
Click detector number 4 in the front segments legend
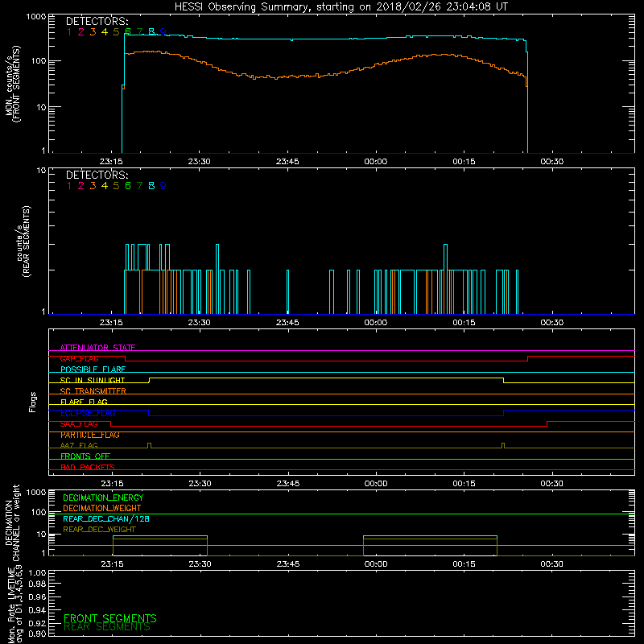click(x=105, y=32)
